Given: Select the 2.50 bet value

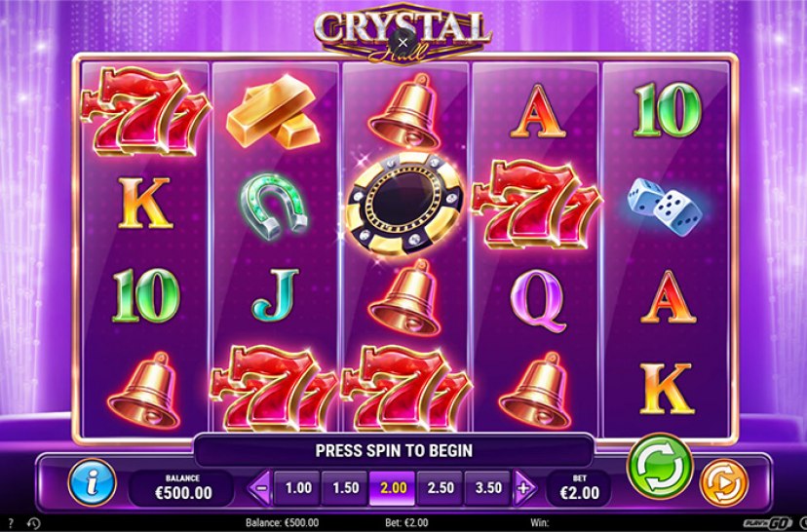Looking at the screenshot, I should pyautogui.click(x=440, y=488).
